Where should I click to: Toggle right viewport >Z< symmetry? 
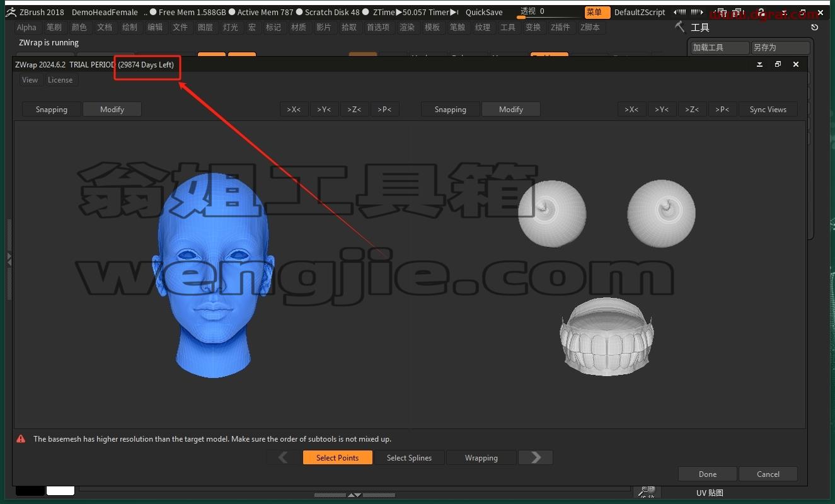coord(692,109)
